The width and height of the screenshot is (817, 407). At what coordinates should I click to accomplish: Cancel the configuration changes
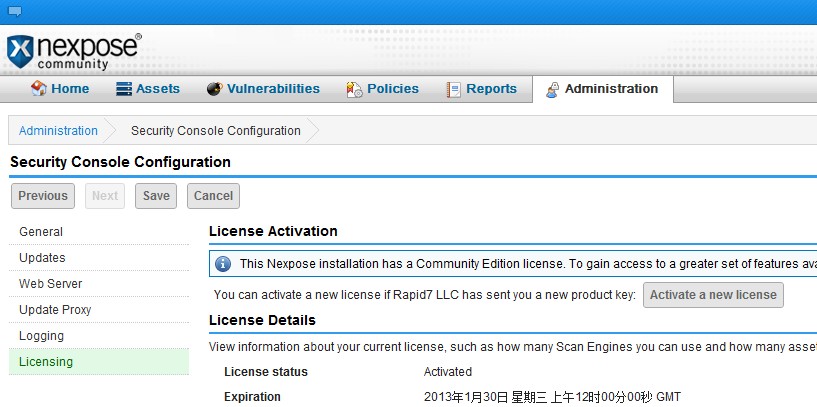click(213, 196)
